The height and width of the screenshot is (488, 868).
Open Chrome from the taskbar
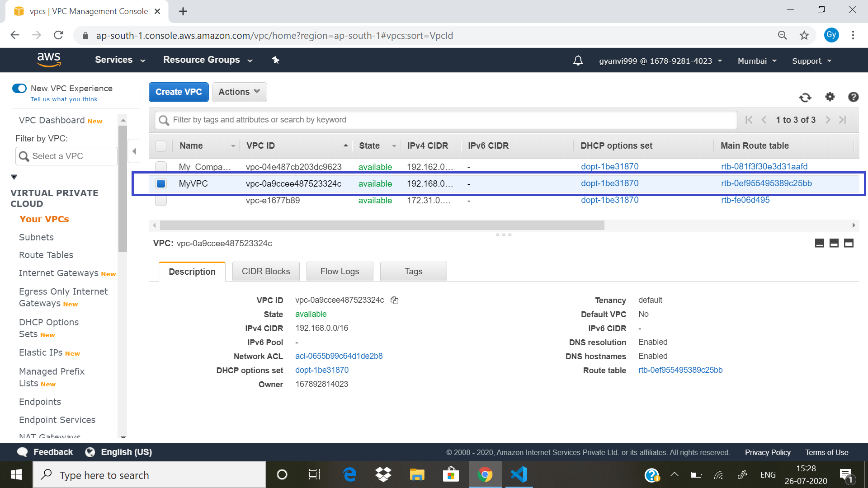click(x=485, y=474)
